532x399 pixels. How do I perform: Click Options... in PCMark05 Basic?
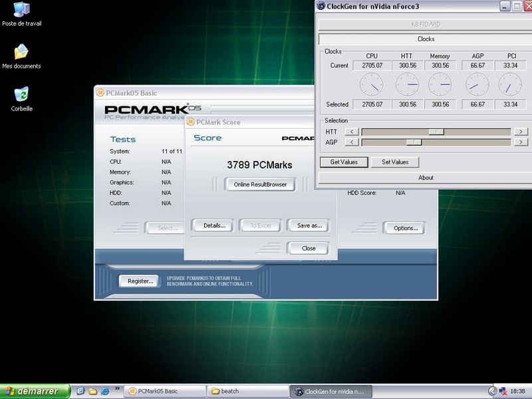404,228
